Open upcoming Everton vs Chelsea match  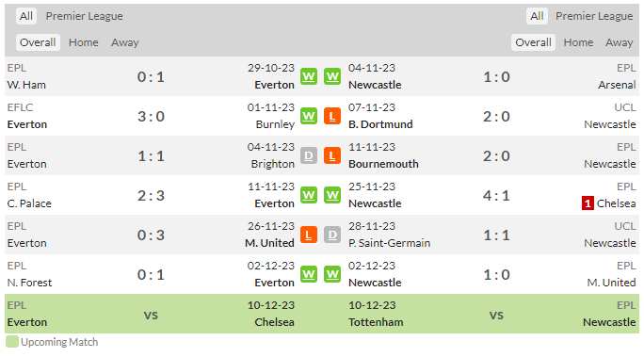tap(152, 314)
